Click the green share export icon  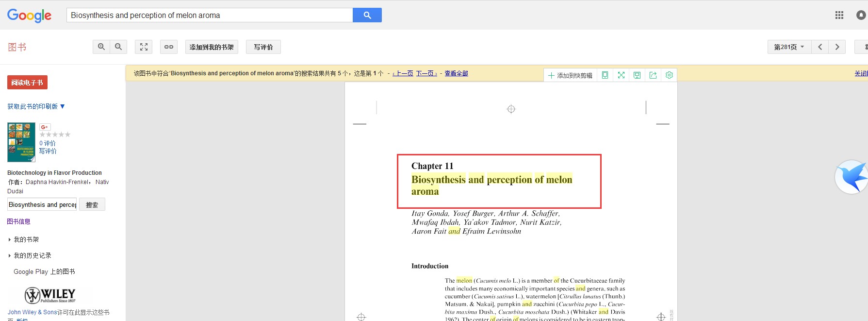(653, 75)
